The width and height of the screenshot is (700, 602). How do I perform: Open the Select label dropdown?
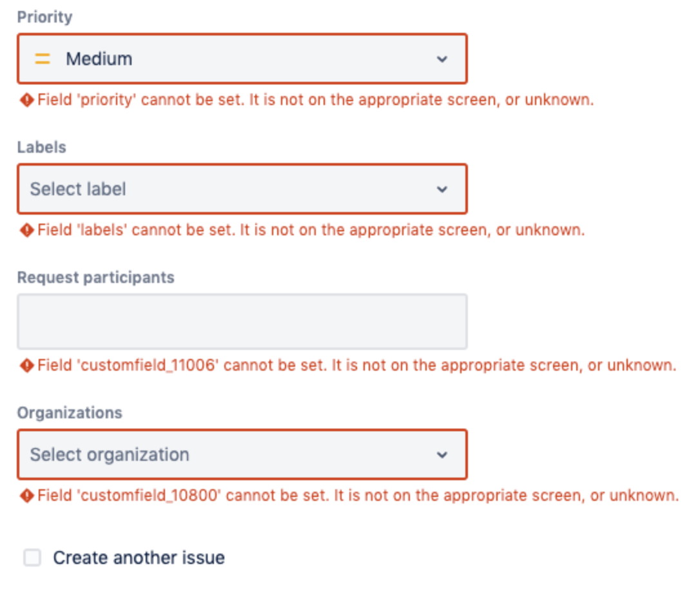[x=242, y=189]
